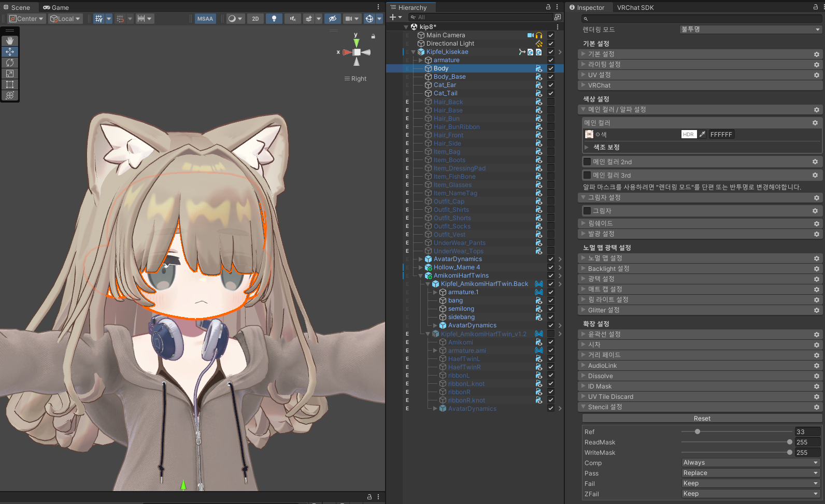
Task: Click the green Y axis gizmo cone
Action: tap(357, 42)
